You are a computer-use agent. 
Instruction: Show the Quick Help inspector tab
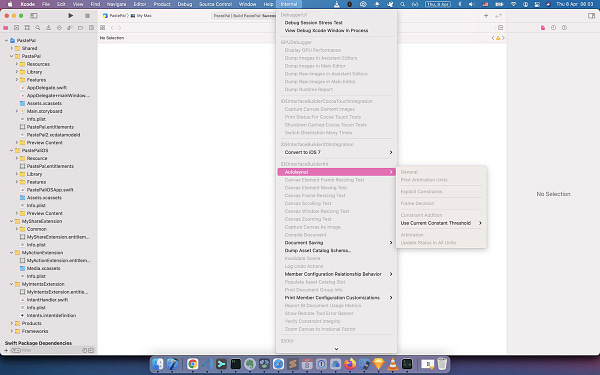(564, 28)
